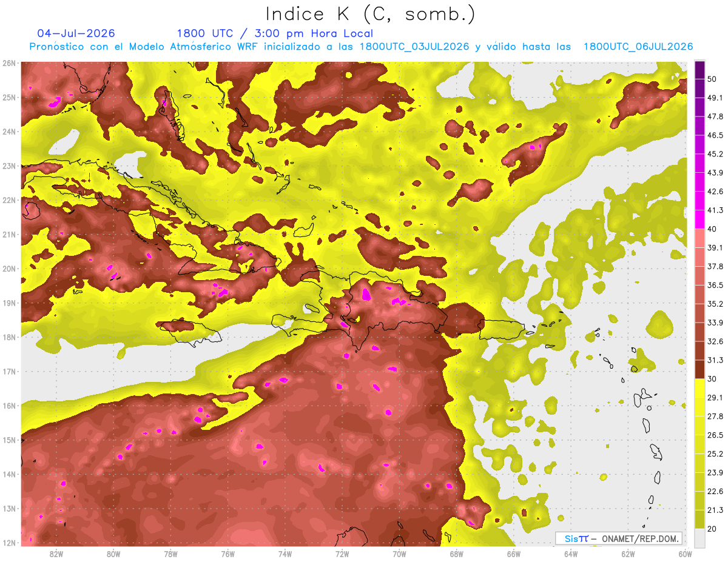Click legend value "46.5"
This screenshot has width=728, height=562.
715,135
